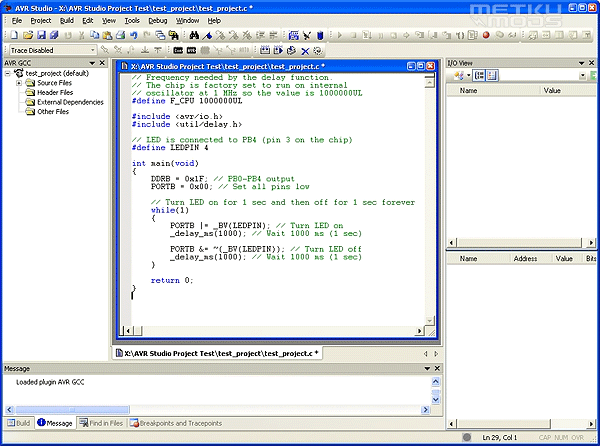Click the cascading windows icon
The height and width of the screenshot is (446, 600).
(160, 35)
